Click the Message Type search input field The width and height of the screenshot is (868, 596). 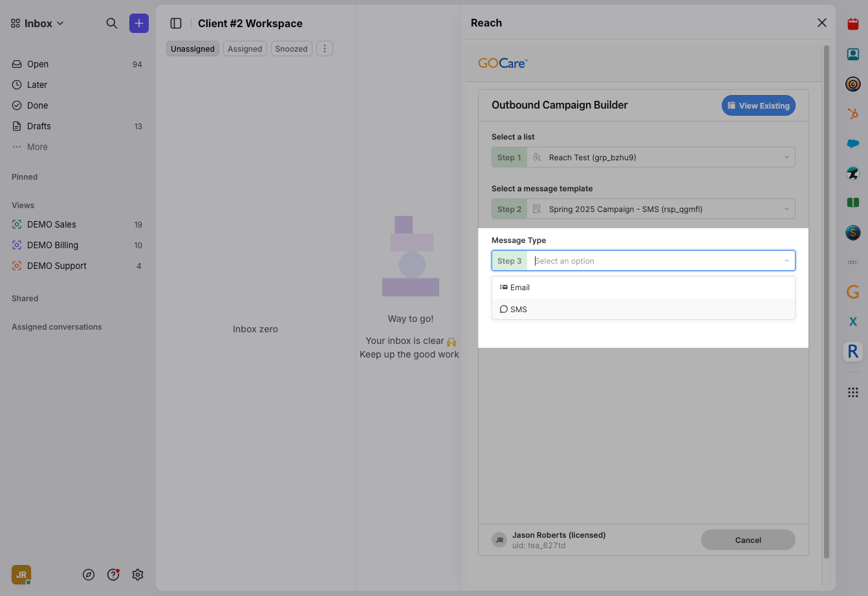point(653,261)
